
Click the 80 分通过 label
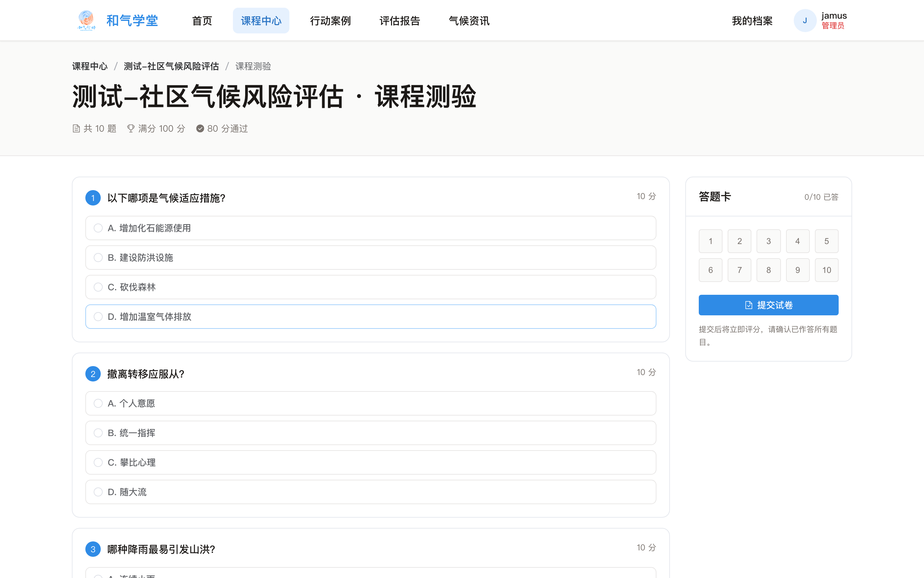[227, 128]
